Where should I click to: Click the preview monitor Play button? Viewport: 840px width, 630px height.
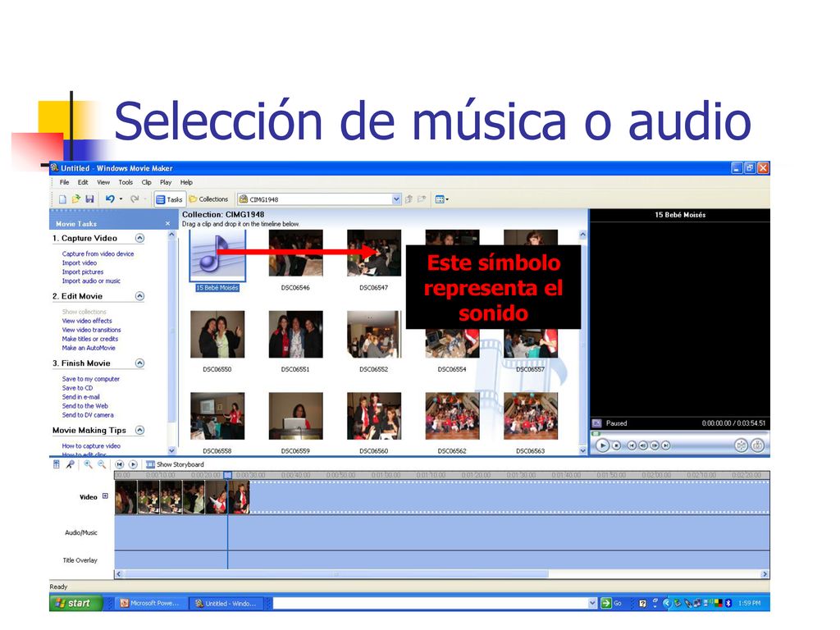tap(602, 445)
